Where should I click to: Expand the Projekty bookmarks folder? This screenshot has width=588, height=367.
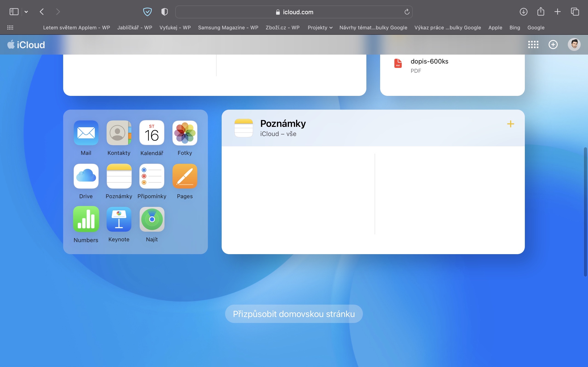pyautogui.click(x=320, y=28)
